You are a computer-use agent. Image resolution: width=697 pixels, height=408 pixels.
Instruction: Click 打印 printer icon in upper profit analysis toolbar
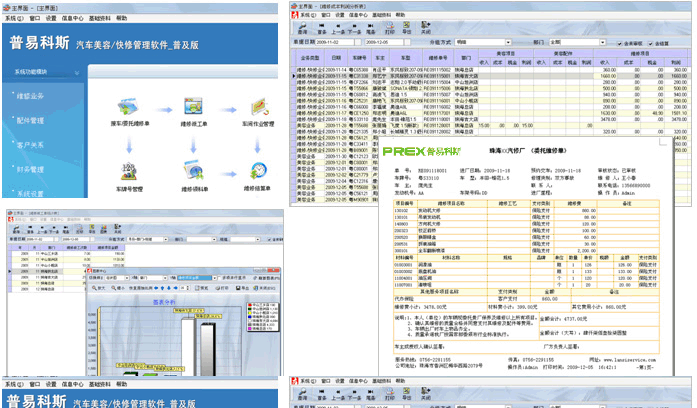point(389,28)
